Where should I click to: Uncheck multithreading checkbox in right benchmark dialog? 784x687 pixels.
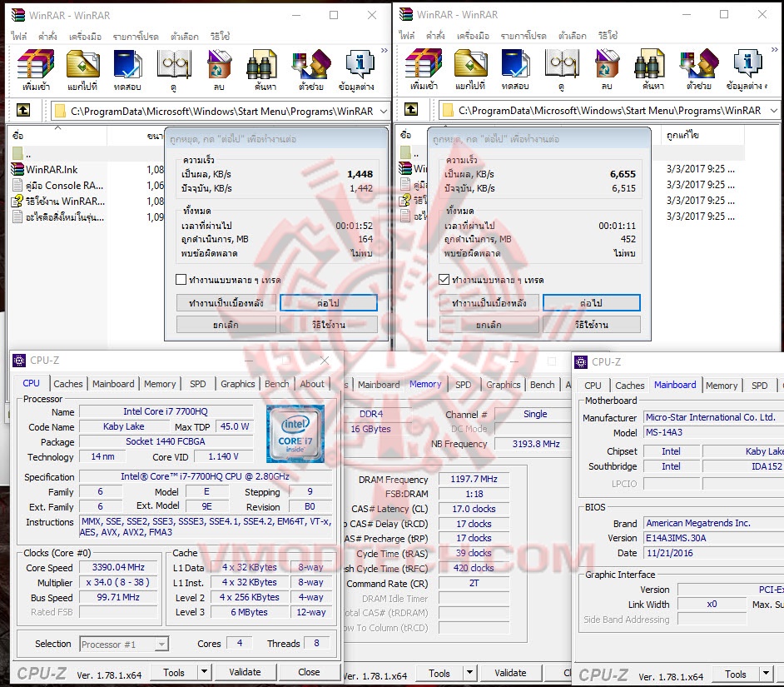(x=444, y=279)
